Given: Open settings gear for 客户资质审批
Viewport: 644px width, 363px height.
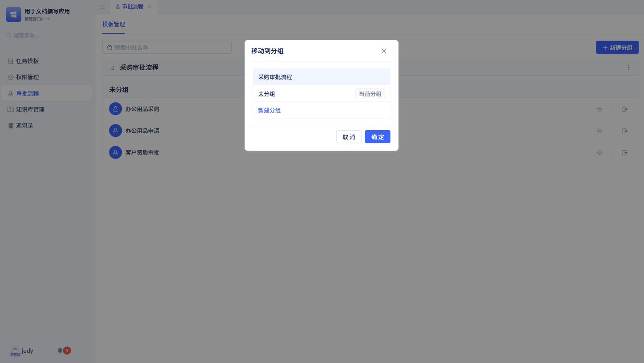Looking at the screenshot, I should pyautogui.click(x=600, y=152).
